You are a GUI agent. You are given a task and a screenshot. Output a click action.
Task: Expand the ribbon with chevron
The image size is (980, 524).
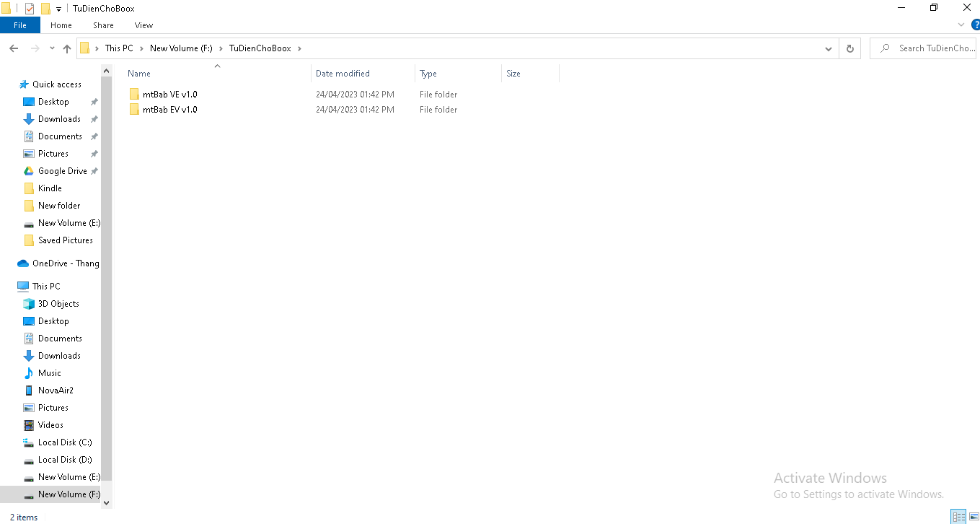pyautogui.click(x=961, y=25)
